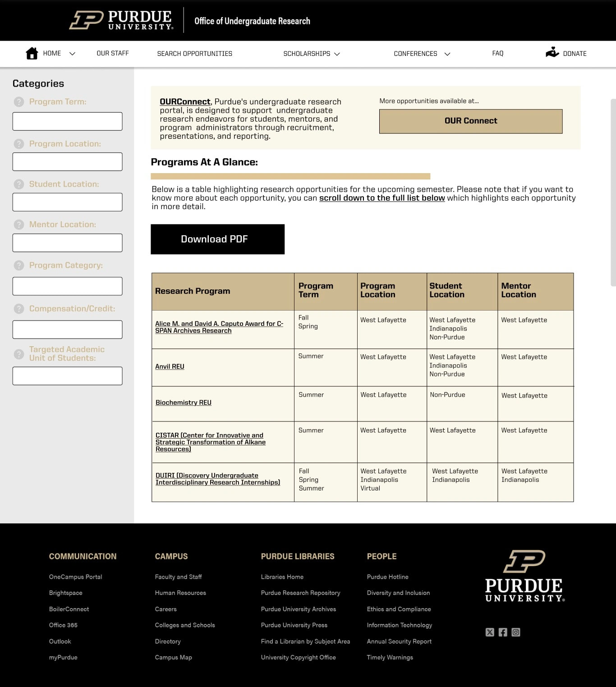The height and width of the screenshot is (687, 616).
Task: Open myPurdue footer link
Action: point(63,658)
